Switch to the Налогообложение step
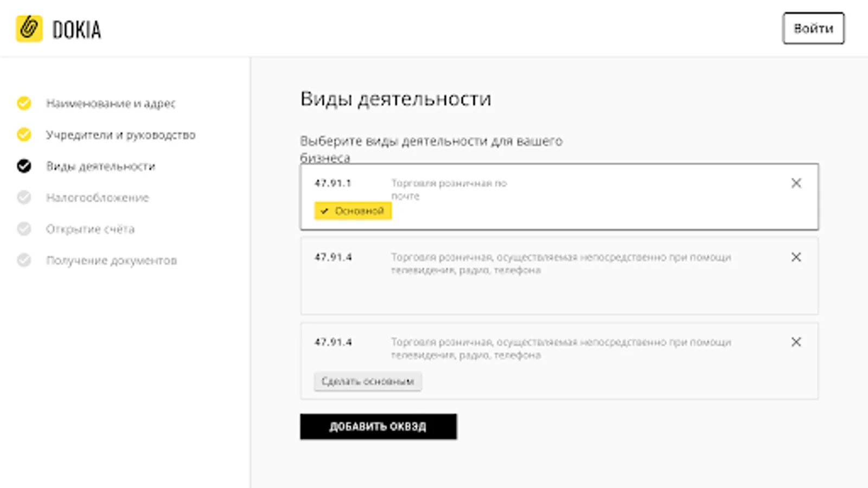The width and height of the screenshot is (868, 488). point(98,197)
